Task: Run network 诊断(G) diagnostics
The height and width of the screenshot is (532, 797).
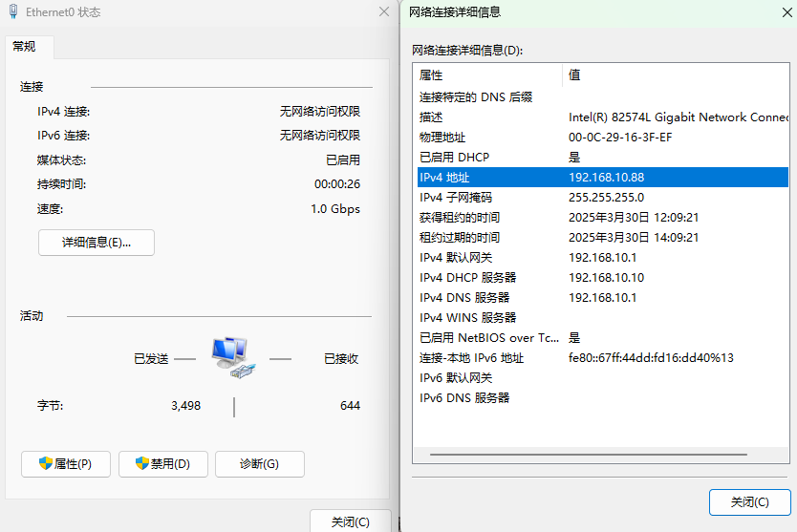Action: point(259,464)
